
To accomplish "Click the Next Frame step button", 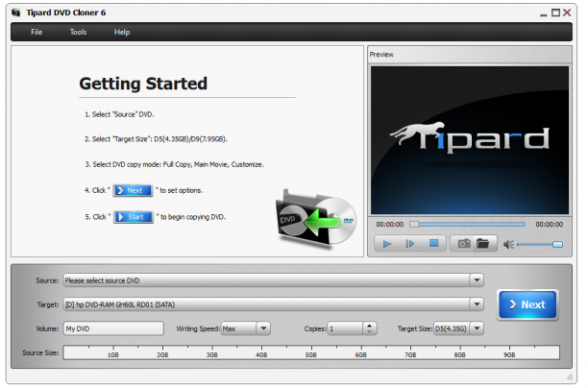I will point(410,245).
